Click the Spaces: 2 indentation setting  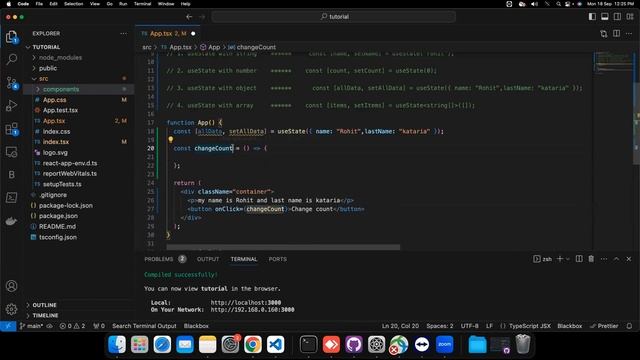[x=440, y=326]
